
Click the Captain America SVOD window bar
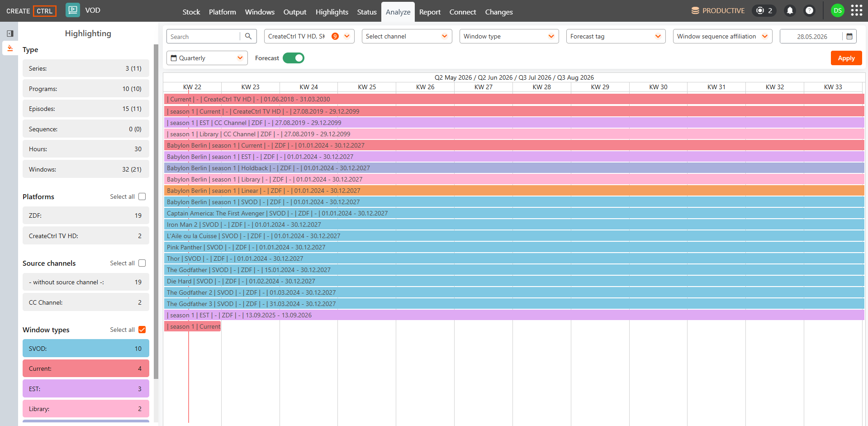(x=514, y=213)
